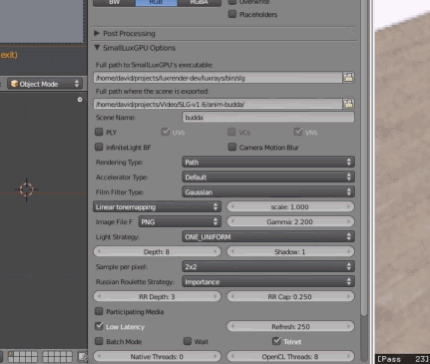
Task: Toggle the VCs checkbox
Action: point(232,132)
